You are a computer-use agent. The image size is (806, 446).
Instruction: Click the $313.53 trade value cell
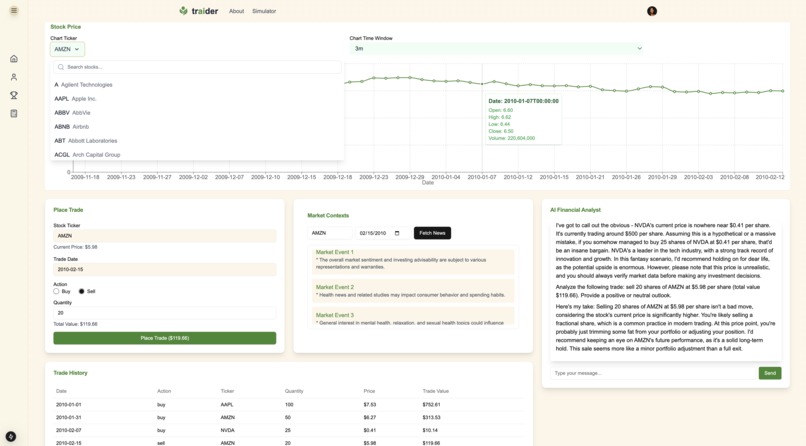[431, 418]
